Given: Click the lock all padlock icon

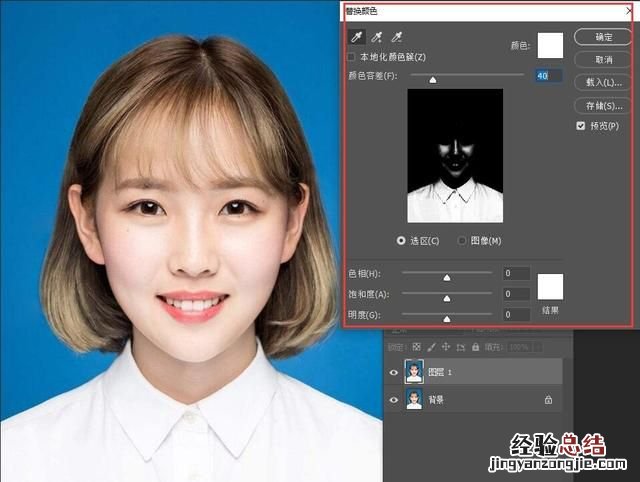Looking at the screenshot, I should 473,346.
